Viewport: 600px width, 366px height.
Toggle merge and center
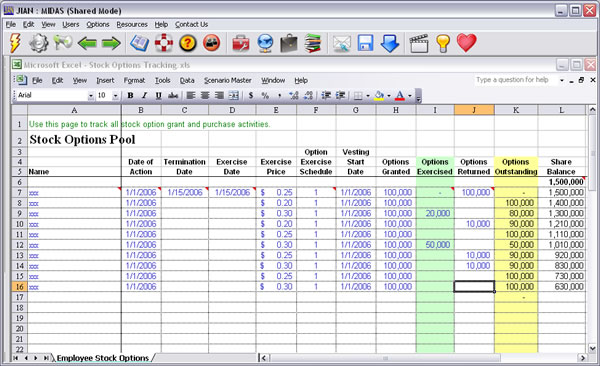[233, 95]
